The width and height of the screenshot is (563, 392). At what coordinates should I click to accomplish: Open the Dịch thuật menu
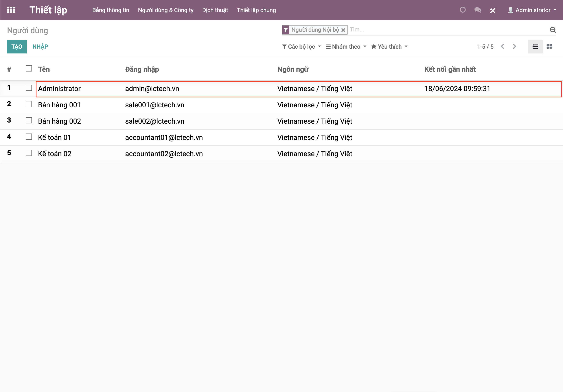click(215, 10)
